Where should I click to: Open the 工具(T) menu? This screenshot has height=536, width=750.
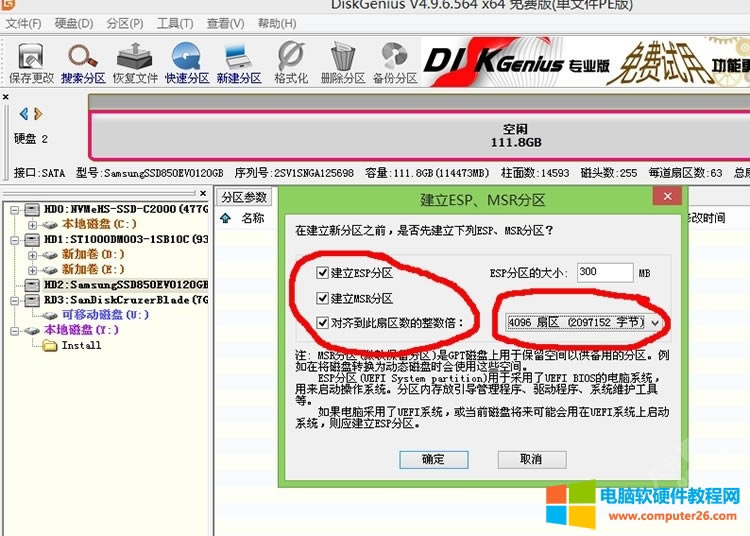[175, 23]
